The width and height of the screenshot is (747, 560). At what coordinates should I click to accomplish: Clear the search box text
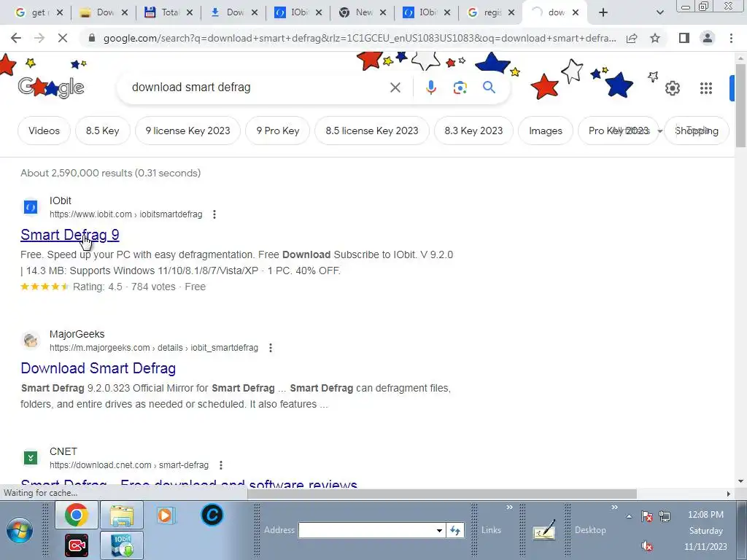tap(395, 87)
